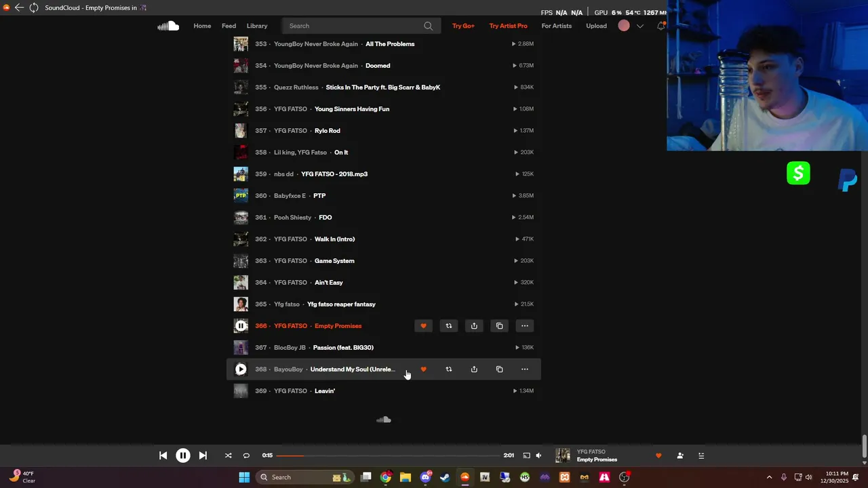This screenshot has width=868, height=488.
Task: Unlike track 366 Empty Promises in list
Action: (423, 326)
